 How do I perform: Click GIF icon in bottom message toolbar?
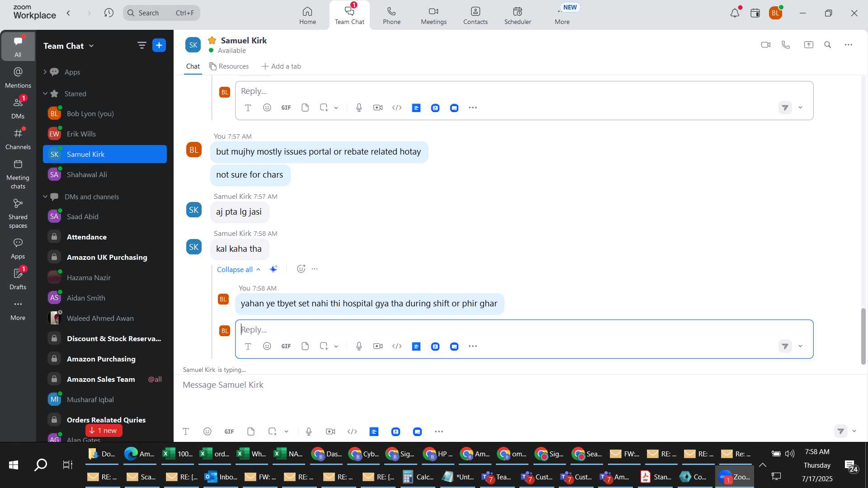[x=229, y=432]
